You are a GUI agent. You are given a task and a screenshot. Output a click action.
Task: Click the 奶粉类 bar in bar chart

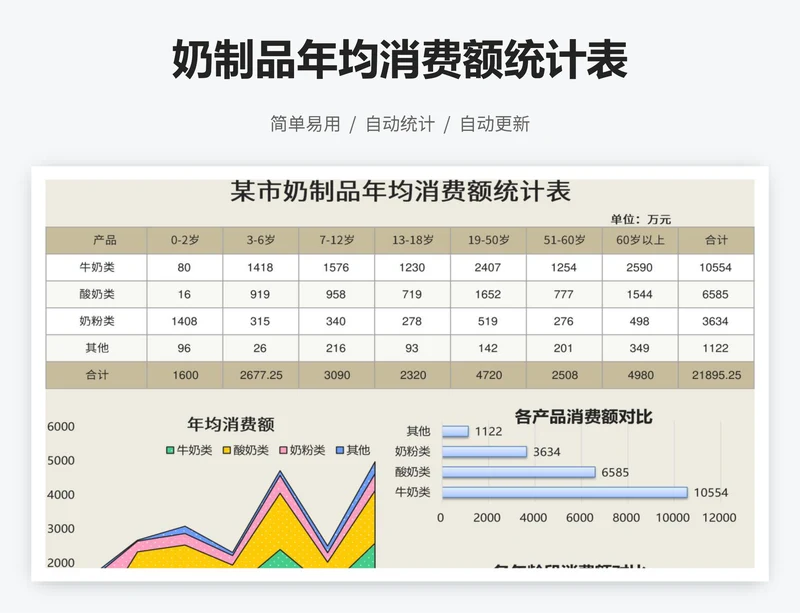(x=484, y=452)
